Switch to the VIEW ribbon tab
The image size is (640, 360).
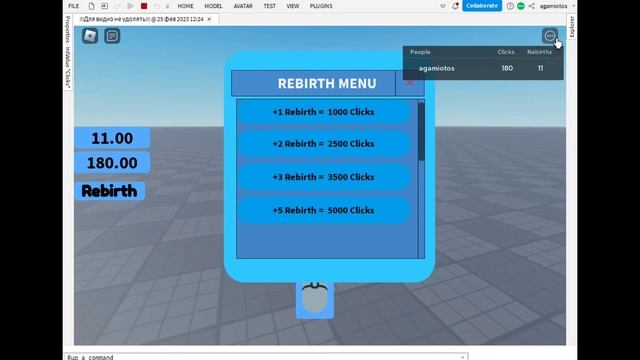click(293, 6)
